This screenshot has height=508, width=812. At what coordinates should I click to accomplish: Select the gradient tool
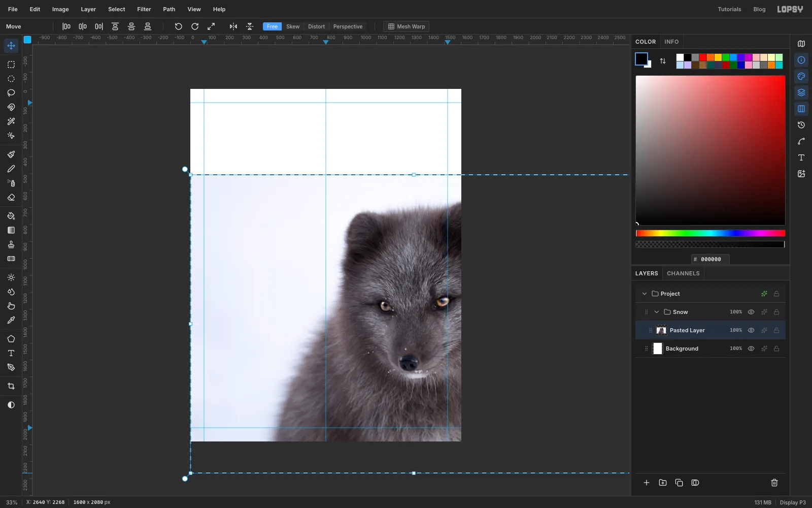click(11, 230)
